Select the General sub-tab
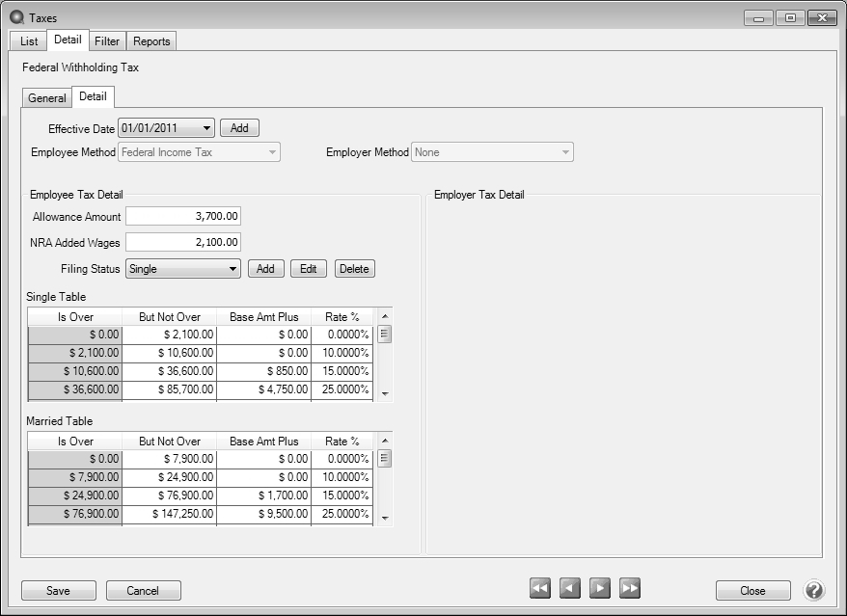This screenshot has width=847, height=616. (x=47, y=98)
